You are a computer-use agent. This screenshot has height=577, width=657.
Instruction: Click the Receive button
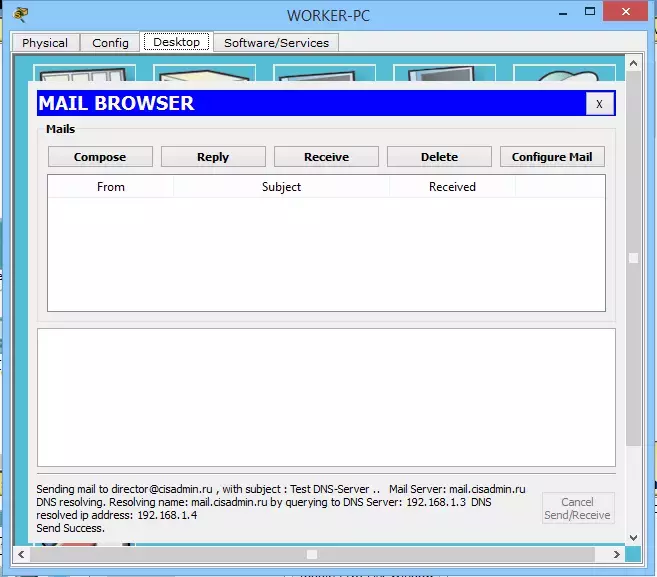[326, 157]
